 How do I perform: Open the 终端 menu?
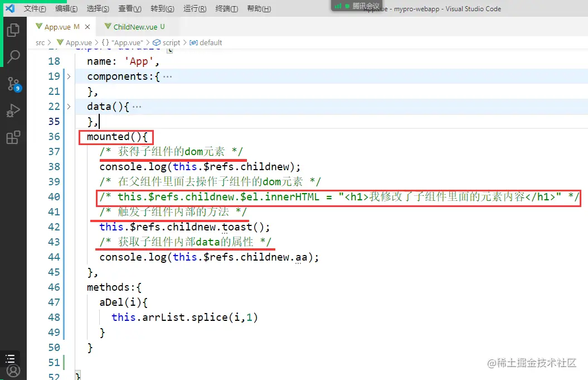pyautogui.click(x=226, y=8)
